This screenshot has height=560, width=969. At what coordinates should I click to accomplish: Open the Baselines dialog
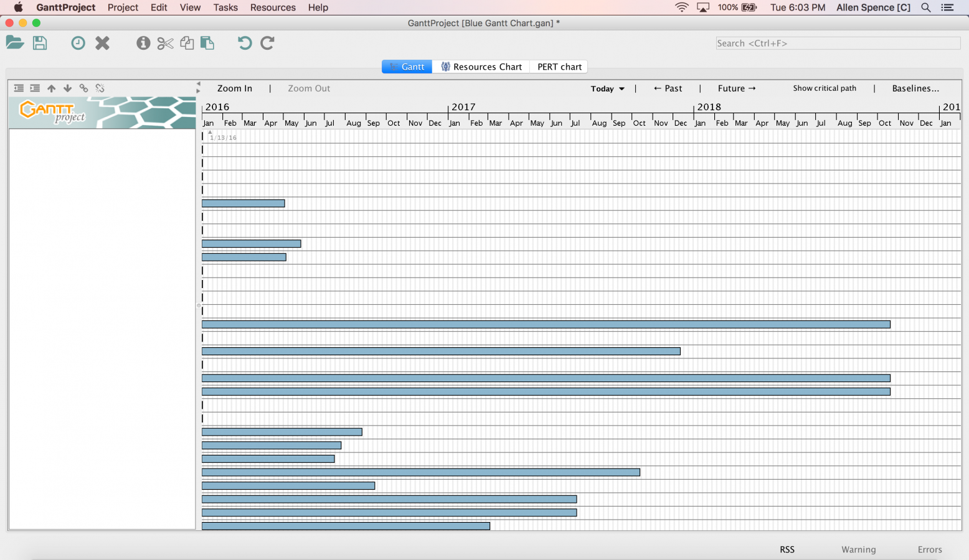point(915,88)
